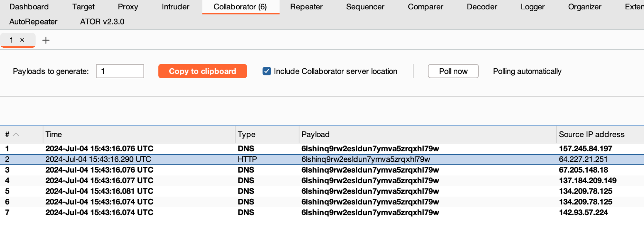Click the Copy to clipboard button
The width and height of the screenshot is (644, 247).
pyautogui.click(x=202, y=71)
